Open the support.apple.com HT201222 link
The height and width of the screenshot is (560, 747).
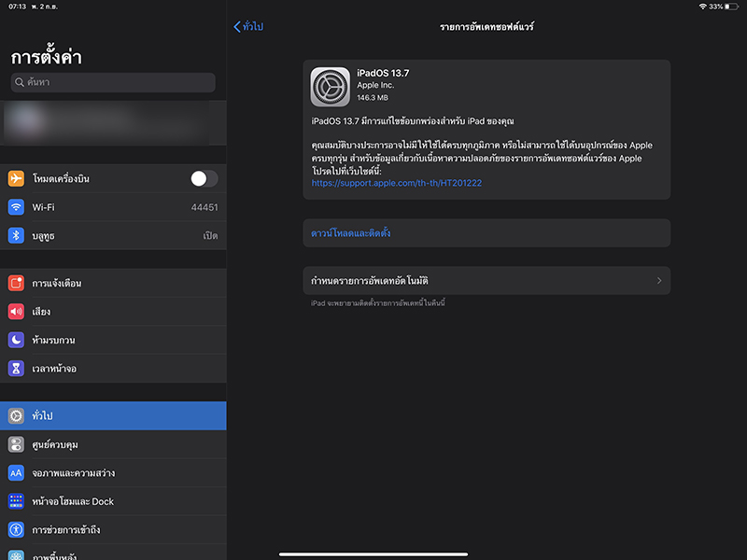[x=397, y=183]
